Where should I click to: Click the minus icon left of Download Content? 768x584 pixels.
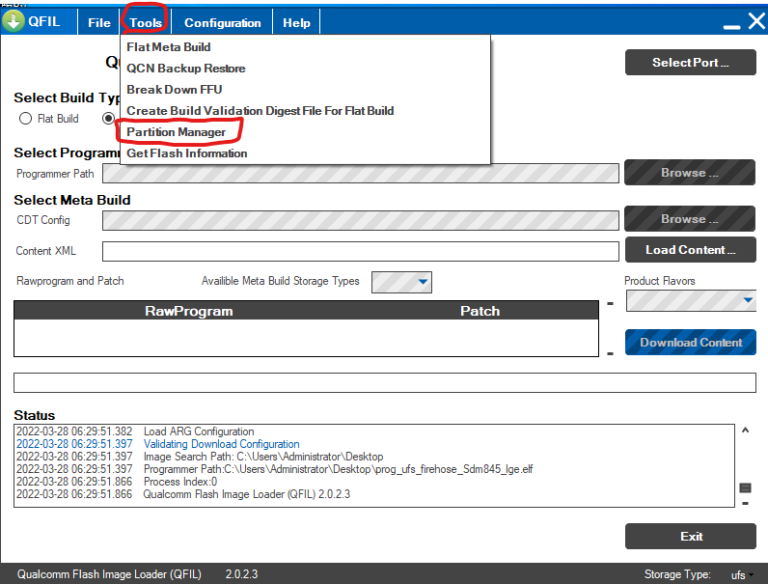click(610, 353)
